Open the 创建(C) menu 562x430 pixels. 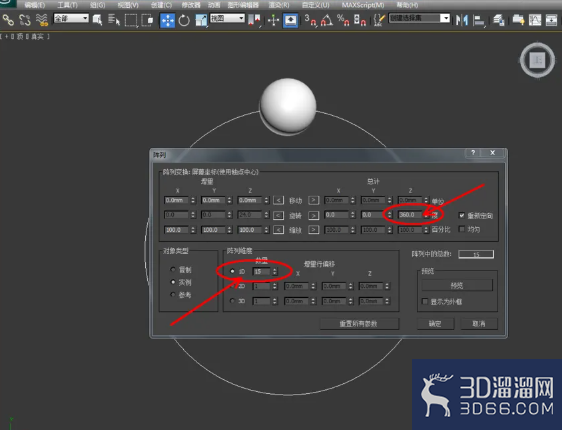161,5
